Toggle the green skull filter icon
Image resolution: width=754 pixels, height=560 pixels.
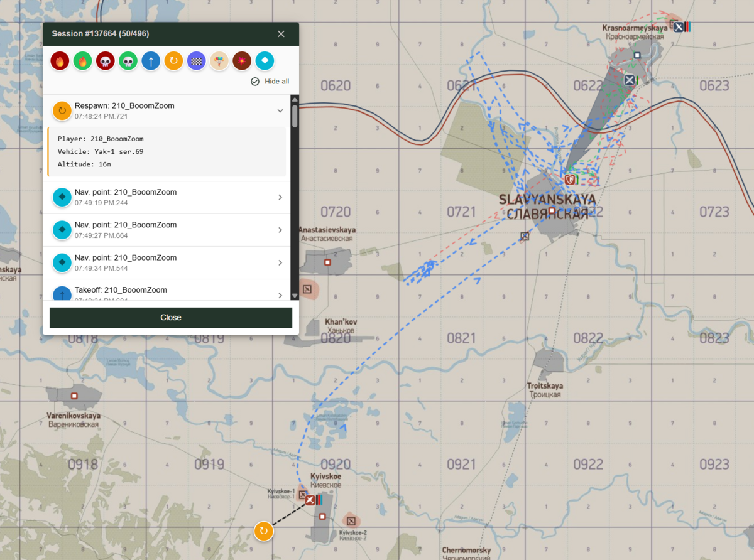[x=128, y=61]
